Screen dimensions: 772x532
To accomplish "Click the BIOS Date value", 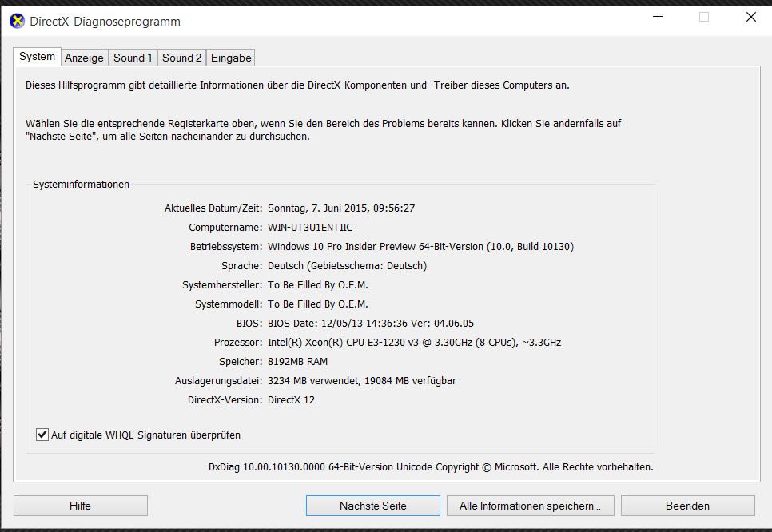I will (x=371, y=324).
